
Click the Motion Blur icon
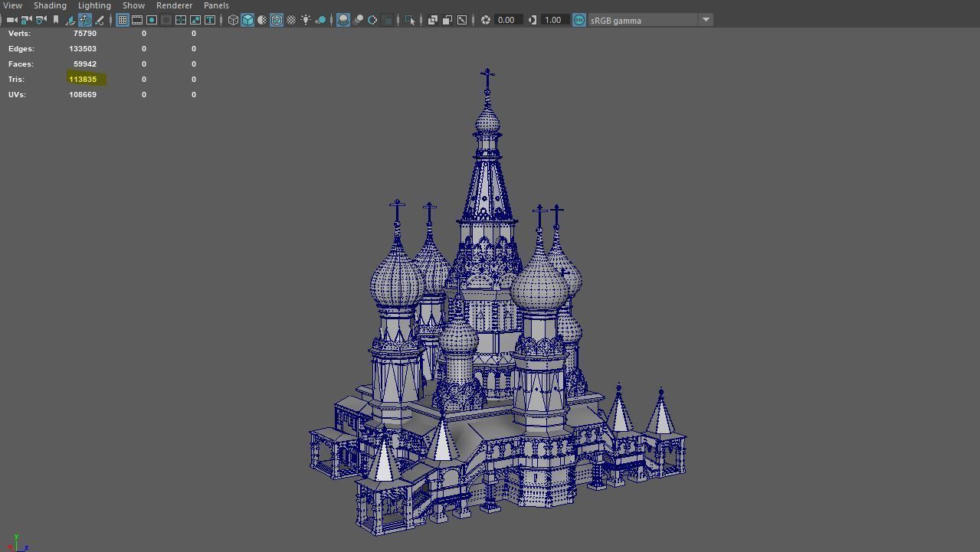pyautogui.click(x=358, y=20)
